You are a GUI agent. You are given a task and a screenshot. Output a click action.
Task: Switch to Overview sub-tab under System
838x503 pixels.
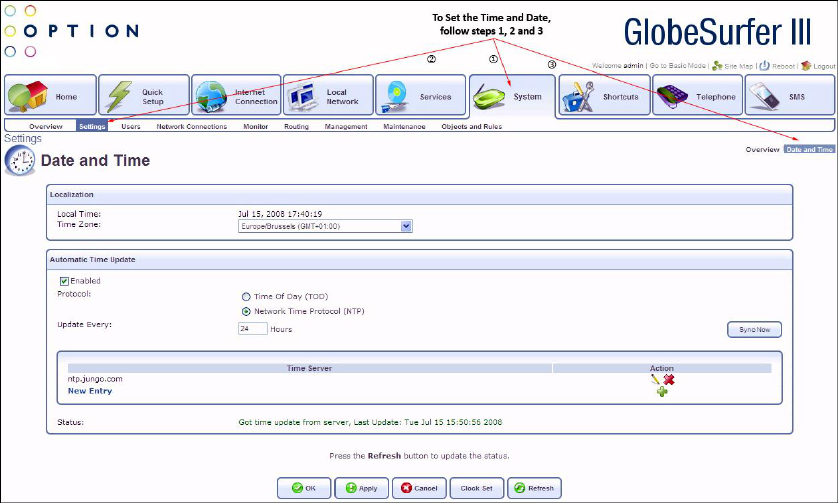pyautogui.click(x=45, y=127)
